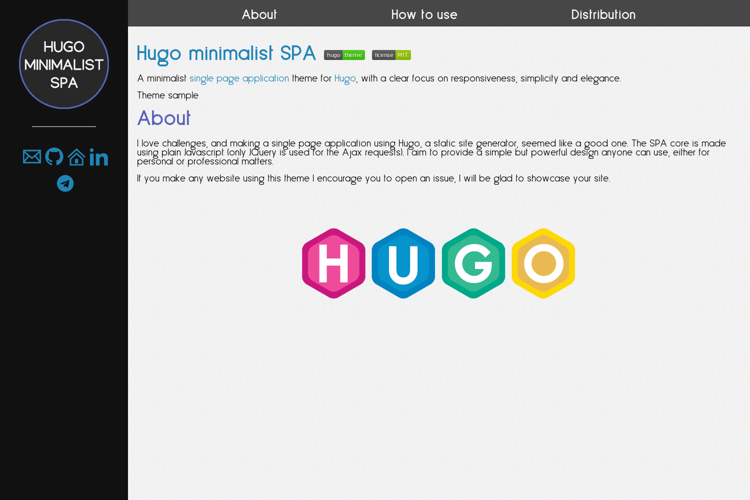Open the Telegram icon in sidebar
The image size is (750, 500).
66,183
